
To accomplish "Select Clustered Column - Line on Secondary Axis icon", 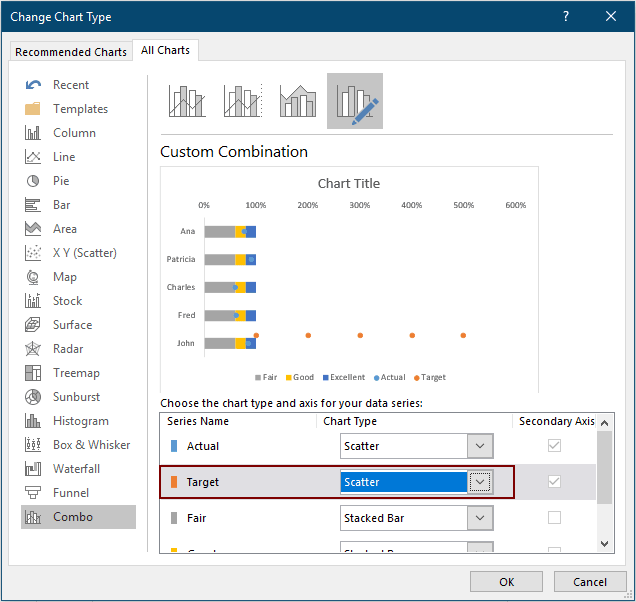I will 243,101.
